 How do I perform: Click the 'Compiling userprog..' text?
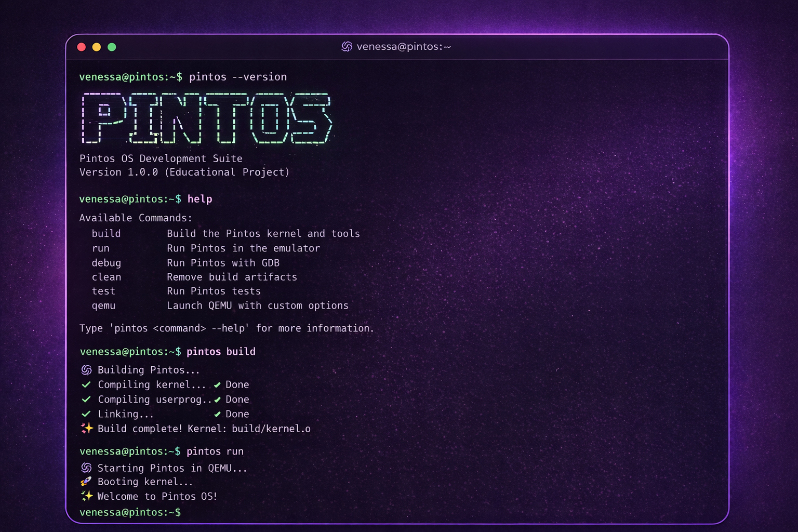(x=155, y=399)
